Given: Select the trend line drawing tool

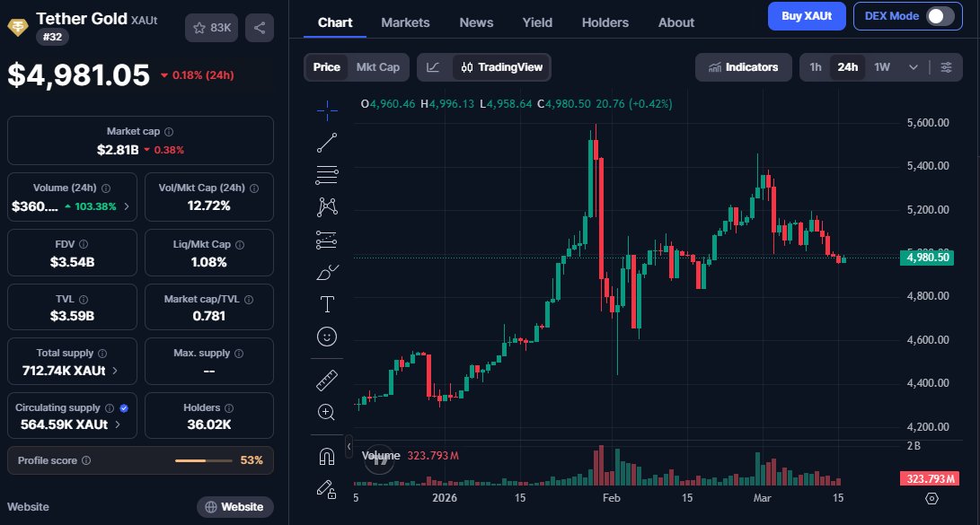Looking at the screenshot, I should [327, 143].
